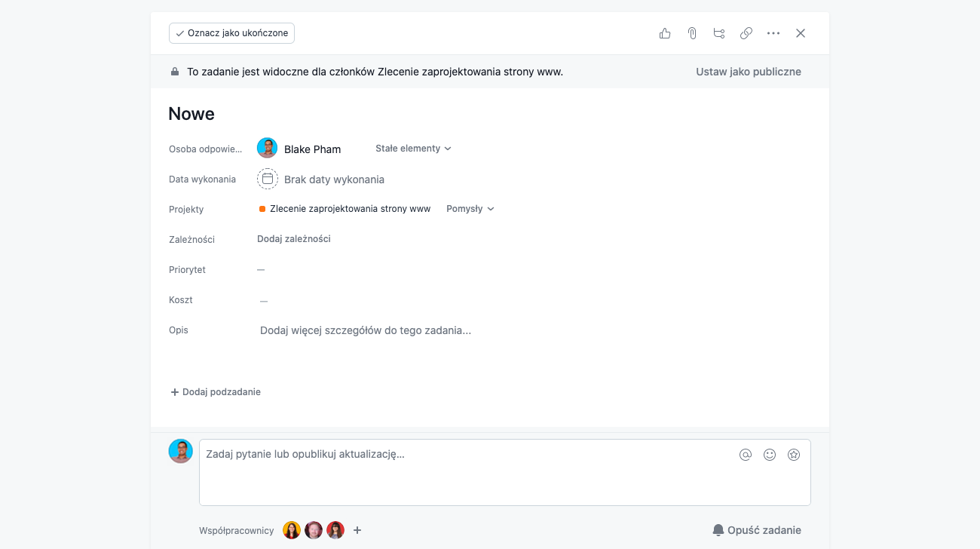
Task: Select the assignee name Blake Pham
Action: tap(313, 149)
